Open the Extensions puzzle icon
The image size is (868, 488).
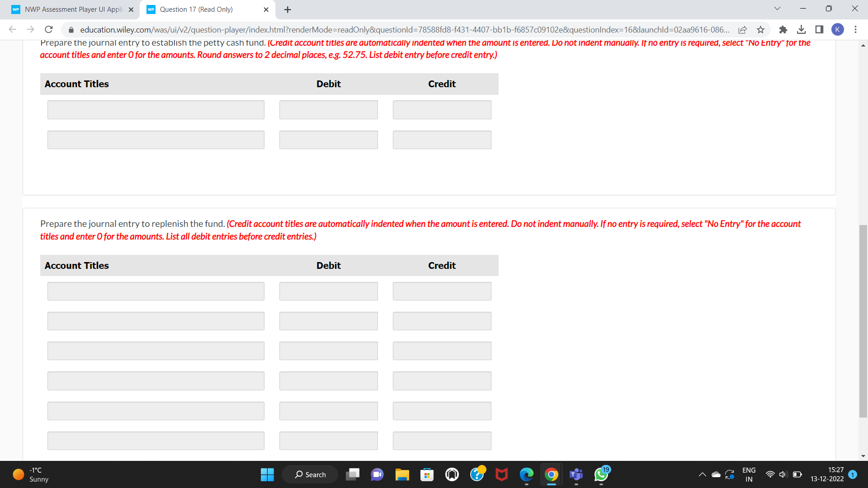tap(783, 29)
